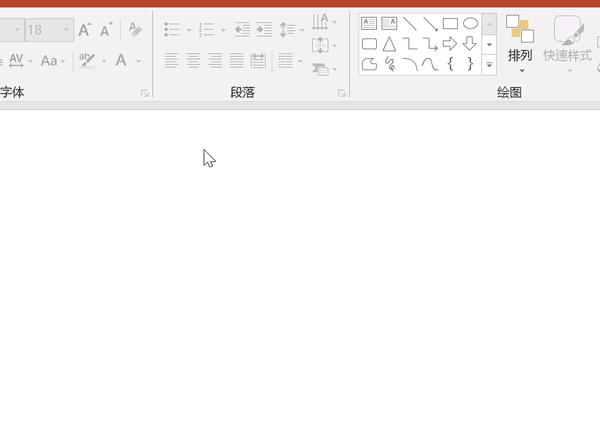Open the 快速样式 quick styles gallery
The height and width of the screenshot is (440, 600).
tap(567, 44)
